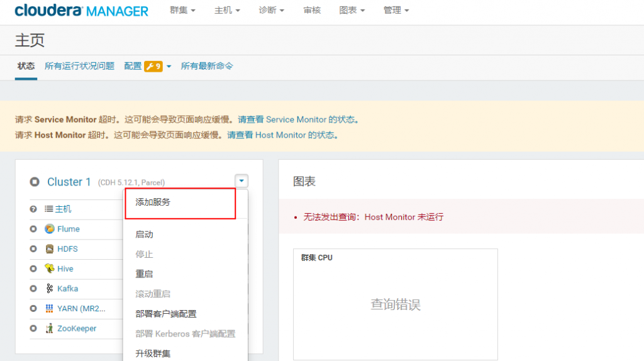Image resolution: width=644 pixels, height=361 pixels.
Task: Open the 管理 menu
Action: click(396, 10)
